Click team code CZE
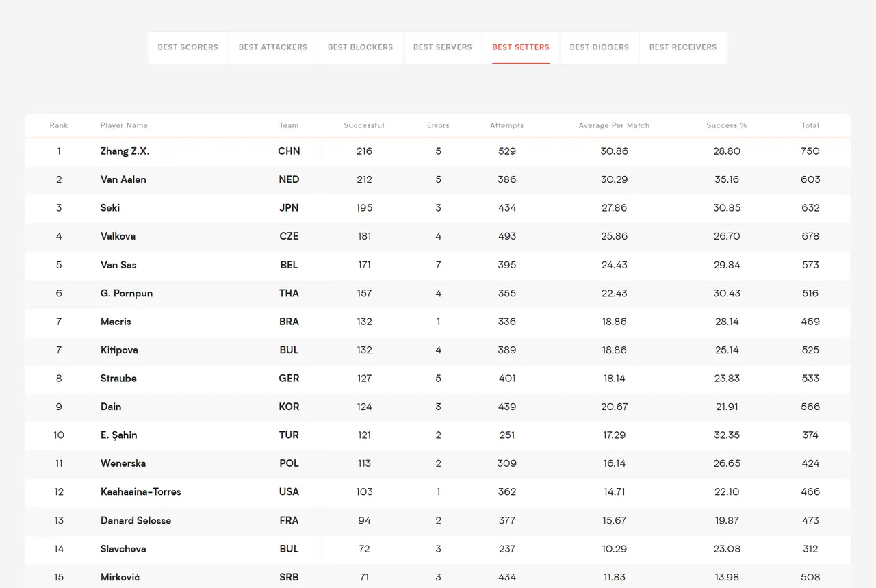 pos(289,236)
